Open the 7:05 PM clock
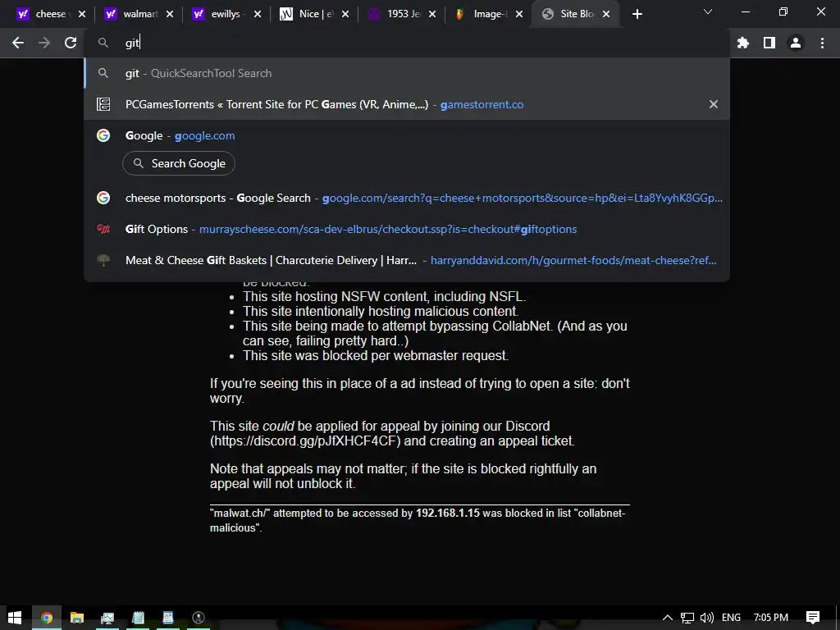This screenshot has width=840, height=630. click(770, 618)
